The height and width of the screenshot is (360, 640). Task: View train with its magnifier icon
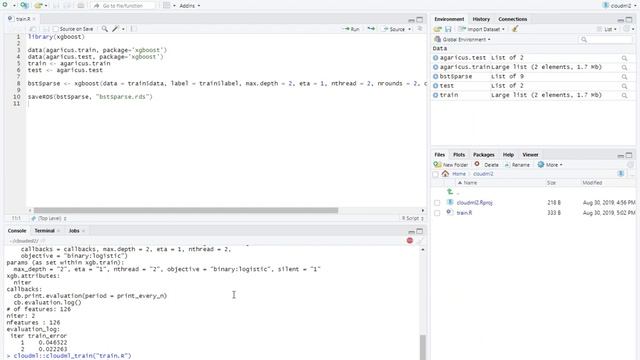[624, 96]
